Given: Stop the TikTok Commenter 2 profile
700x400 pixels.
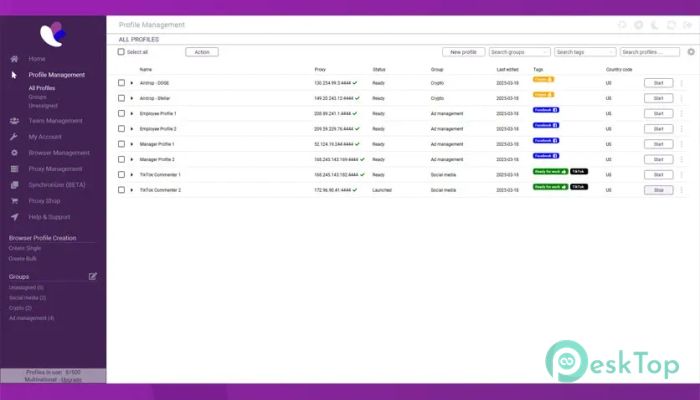Looking at the screenshot, I should 658,190.
